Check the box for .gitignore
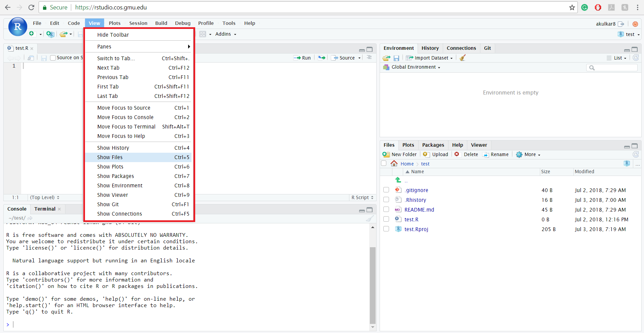 coord(386,190)
